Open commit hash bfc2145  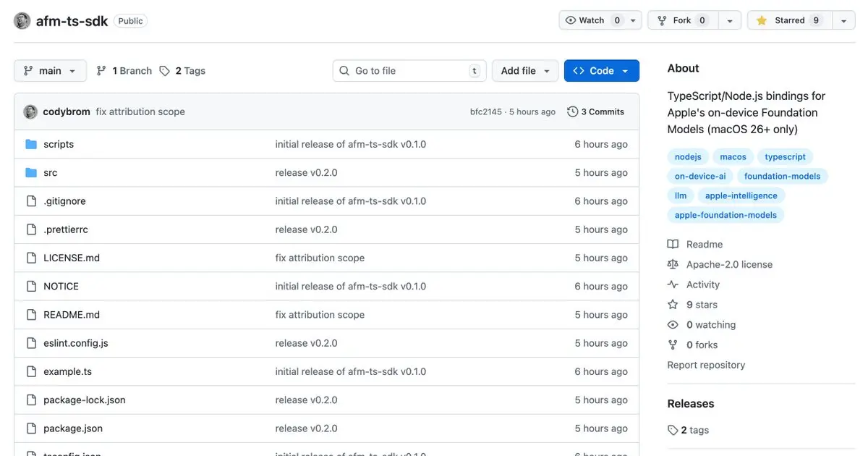pos(485,111)
